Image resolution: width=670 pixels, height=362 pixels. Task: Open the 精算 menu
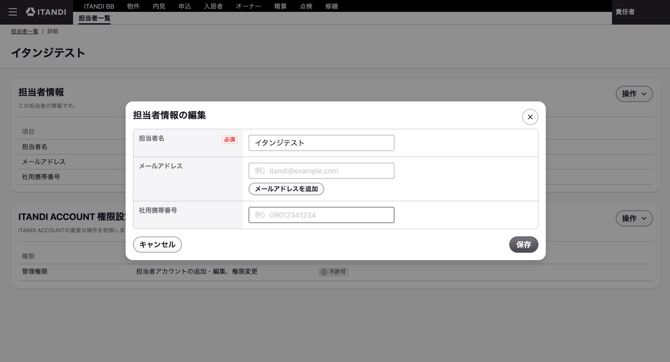[x=280, y=6]
